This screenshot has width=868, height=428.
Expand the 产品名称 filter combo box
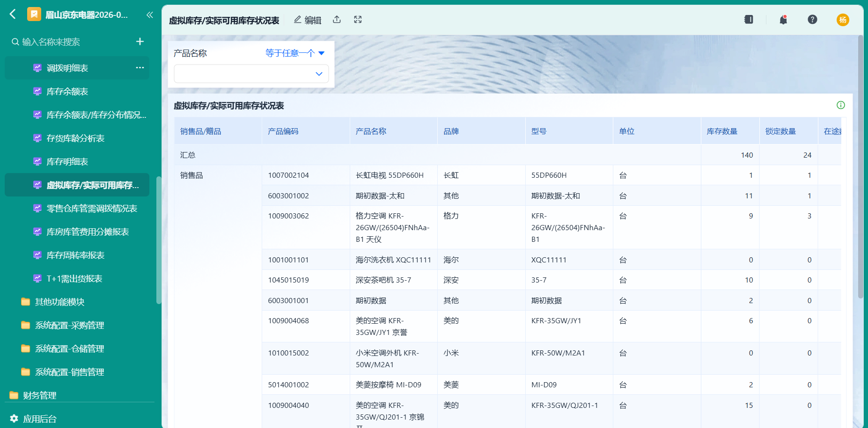tap(251, 74)
